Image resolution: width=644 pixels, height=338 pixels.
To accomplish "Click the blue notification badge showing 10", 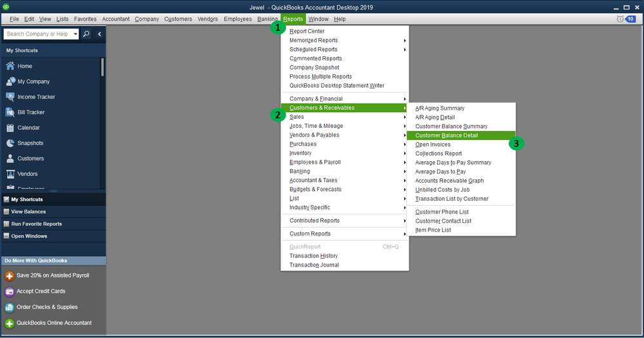I will tap(630, 19).
